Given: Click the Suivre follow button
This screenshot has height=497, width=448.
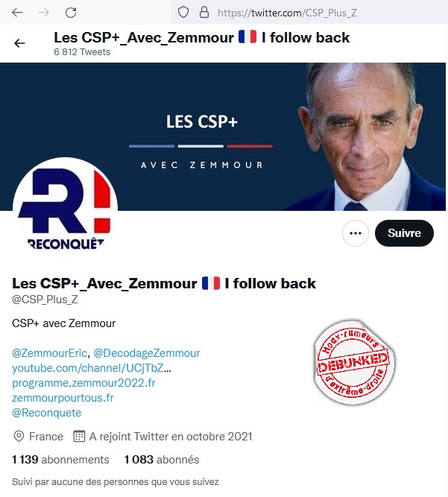Looking at the screenshot, I should [x=404, y=233].
